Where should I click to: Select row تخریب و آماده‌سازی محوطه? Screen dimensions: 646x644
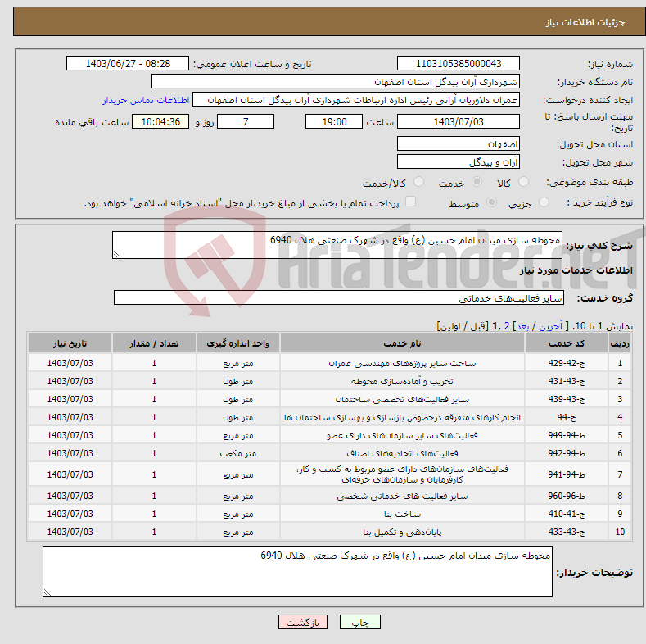329,381
